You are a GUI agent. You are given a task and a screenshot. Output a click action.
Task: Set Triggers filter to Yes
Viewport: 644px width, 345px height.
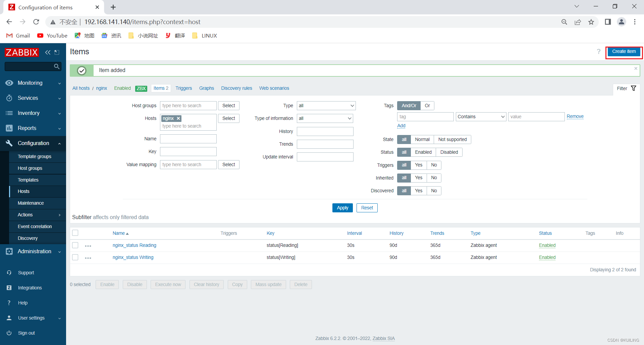point(419,165)
